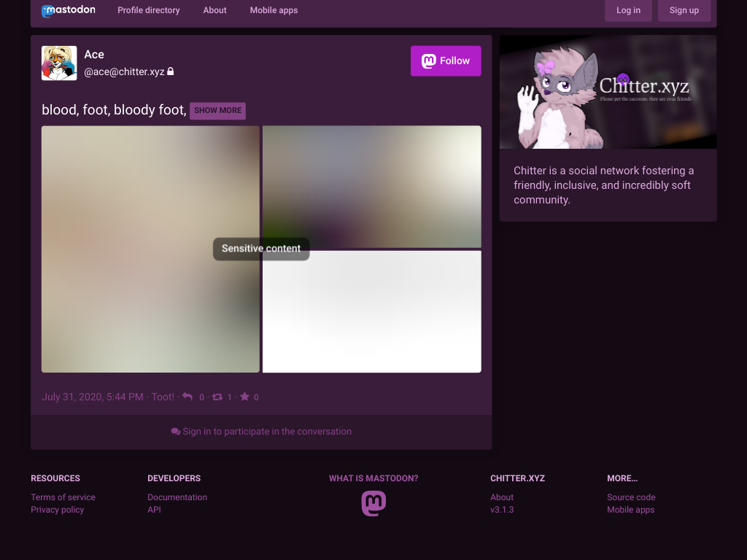Follow the Ace account
Screen dimensions: 747x560
pos(446,61)
